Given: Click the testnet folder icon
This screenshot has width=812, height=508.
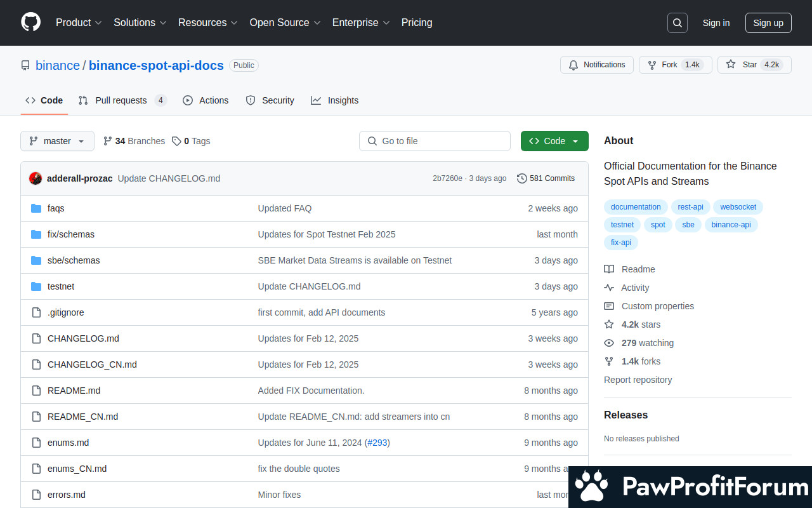Looking at the screenshot, I should (36, 286).
